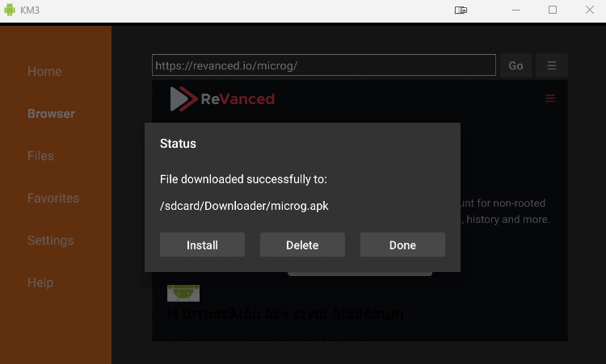606x364 pixels.
Task: Click the 'File downloaded successfully to:' text
Action: click(x=243, y=179)
